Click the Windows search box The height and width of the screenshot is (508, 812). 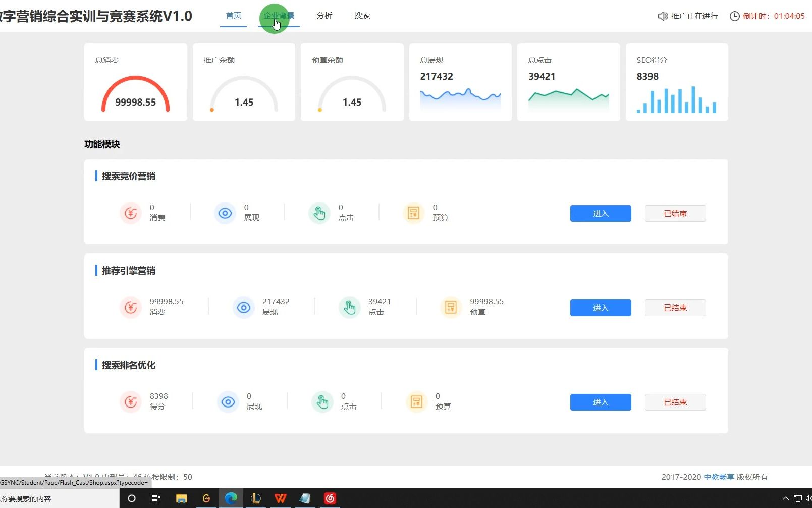(x=60, y=498)
